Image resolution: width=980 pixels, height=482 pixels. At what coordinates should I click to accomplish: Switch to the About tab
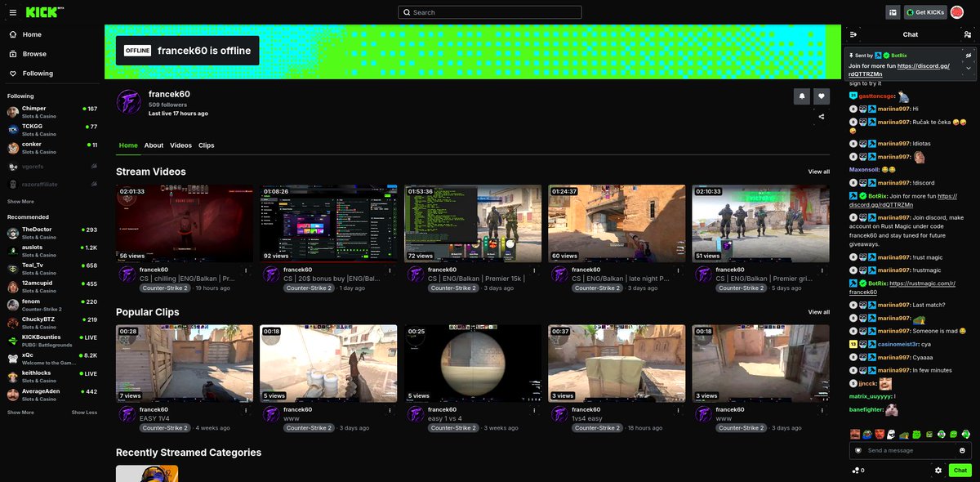tap(154, 145)
